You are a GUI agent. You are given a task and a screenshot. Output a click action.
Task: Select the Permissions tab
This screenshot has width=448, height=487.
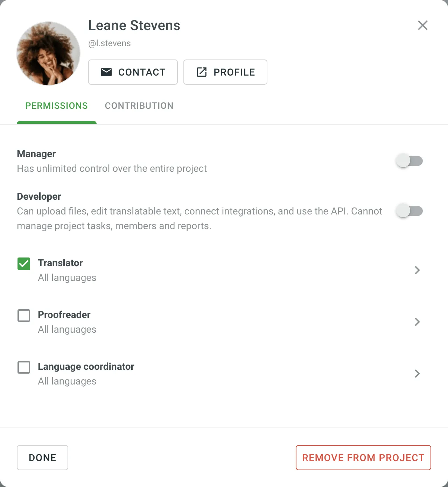(x=56, y=106)
